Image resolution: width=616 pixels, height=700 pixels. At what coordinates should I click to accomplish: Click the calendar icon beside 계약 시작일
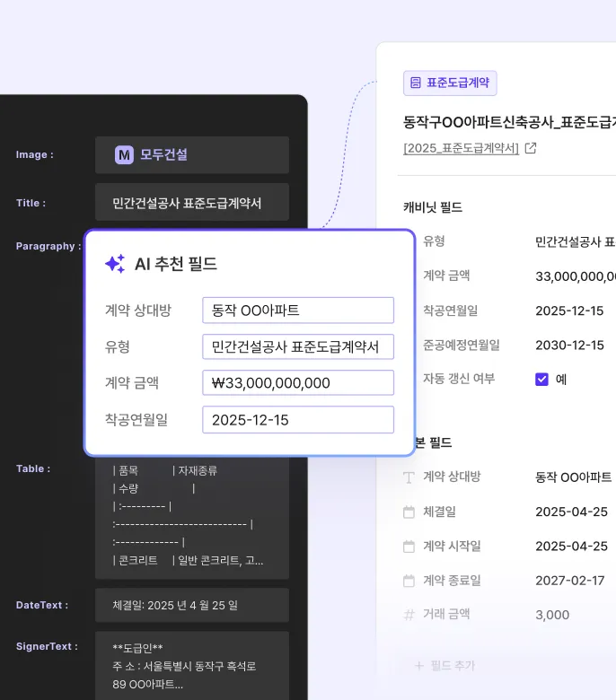click(409, 547)
